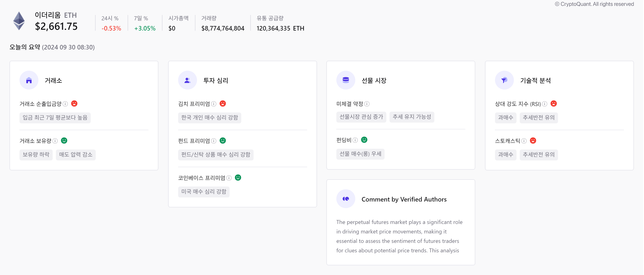Click the CryptoQuant copyright notice
Image resolution: width=644 pixels, height=275 pixels.
tap(594, 4)
